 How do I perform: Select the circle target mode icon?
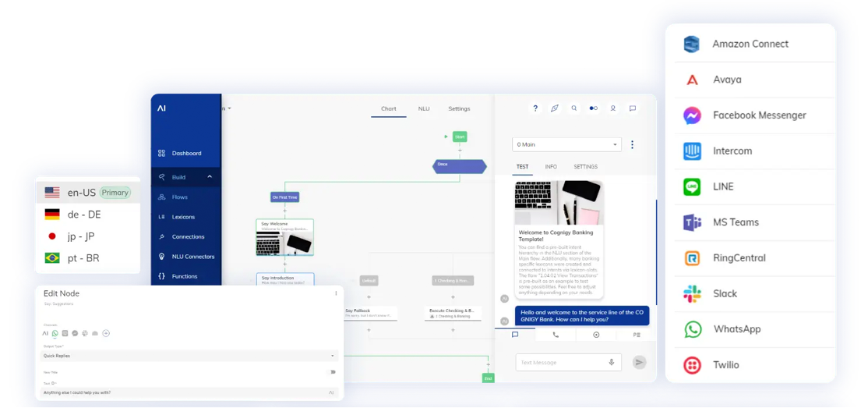click(596, 335)
